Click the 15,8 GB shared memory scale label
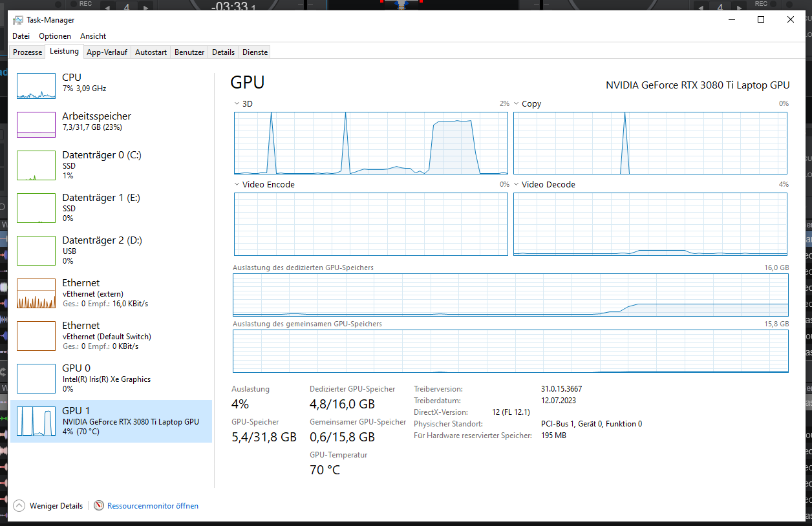Image resolution: width=812 pixels, height=526 pixels. click(776, 324)
